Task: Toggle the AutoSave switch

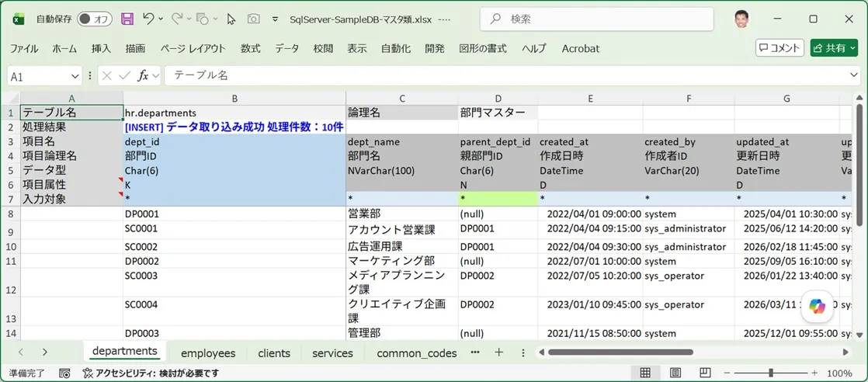Action: (x=95, y=19)
